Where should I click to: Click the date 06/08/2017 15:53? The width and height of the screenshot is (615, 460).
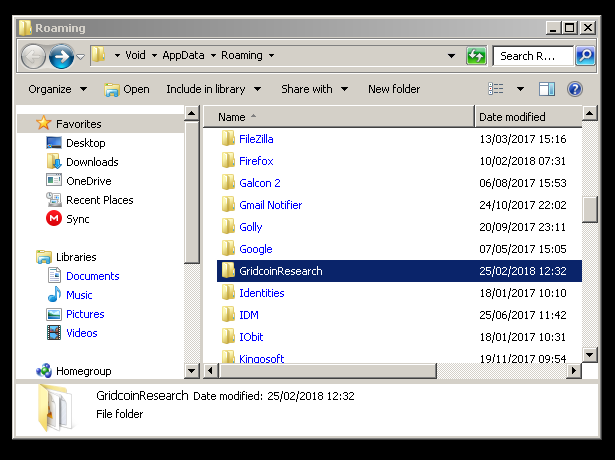(523, 183)
